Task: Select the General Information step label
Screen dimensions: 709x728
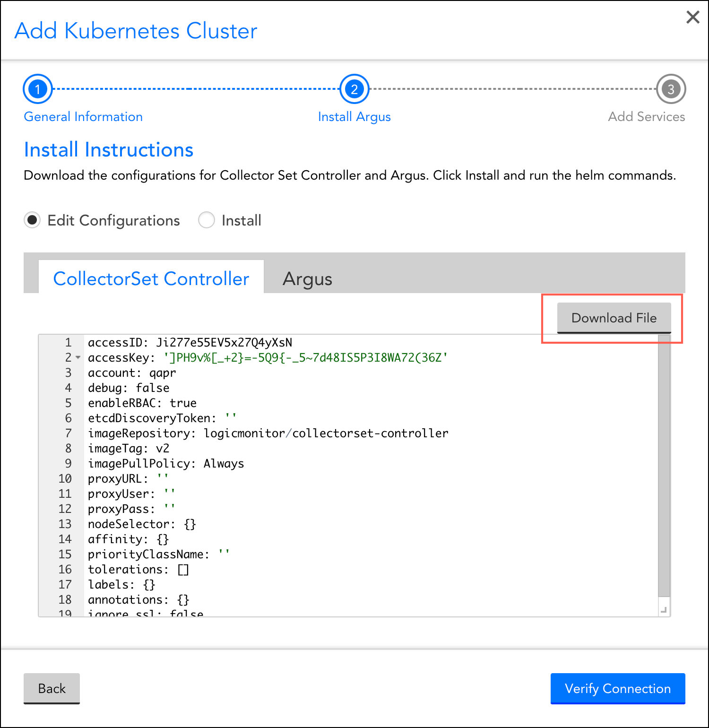Action: tap(83, 117)
